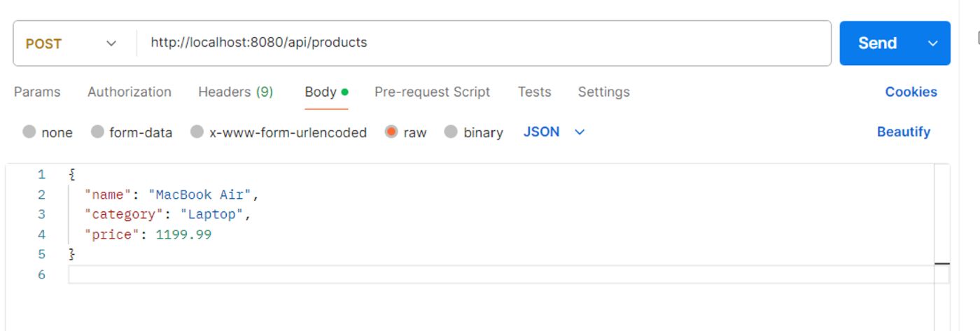This screenshot has width=980, height=331.
Task: Select x-www-form-urlencoded body type
Action: pos(197,132)
